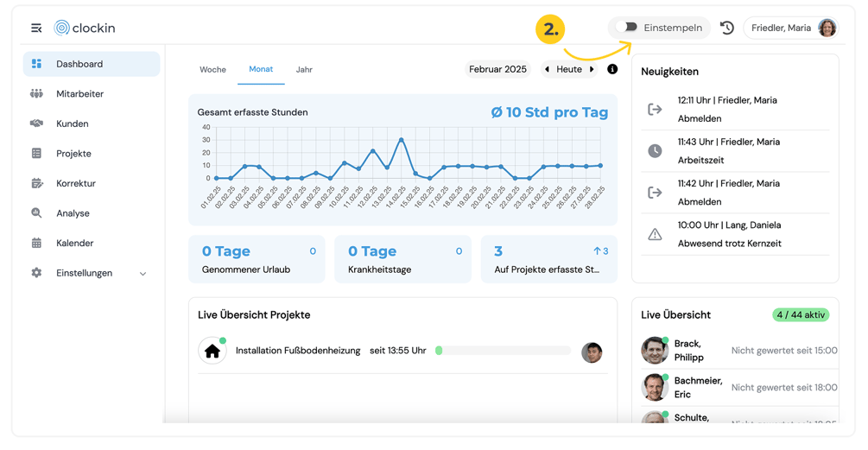Image resolution: width=868 pixels, height=450 pixels.
Task: Switch to the Jahr tab
Action: pos(304,70)
